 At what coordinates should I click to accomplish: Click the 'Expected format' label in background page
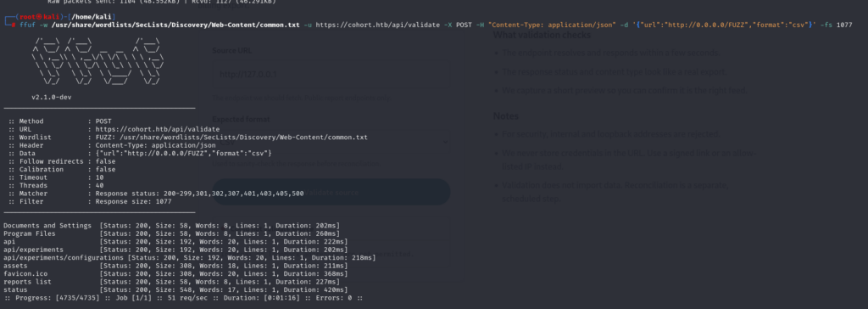pos(242,120)
